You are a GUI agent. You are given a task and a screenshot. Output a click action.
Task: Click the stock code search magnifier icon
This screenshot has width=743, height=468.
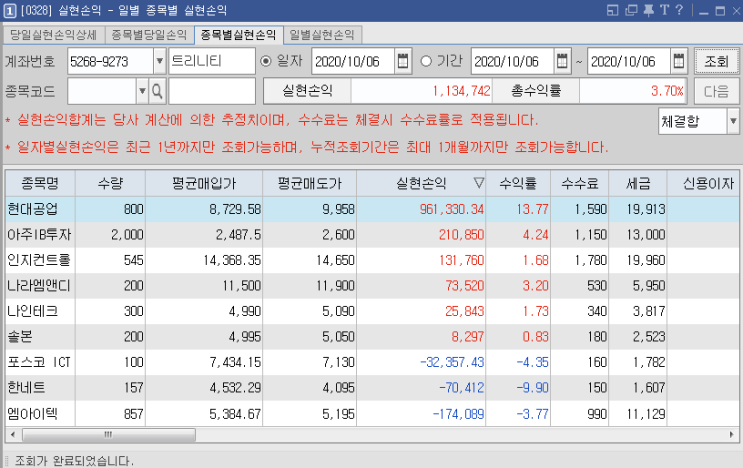click(157, 91)
